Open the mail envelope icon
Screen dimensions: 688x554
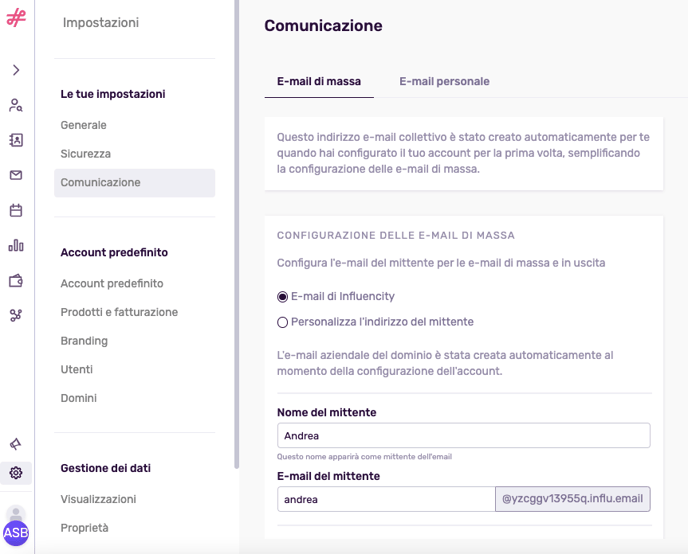(16, 175)
